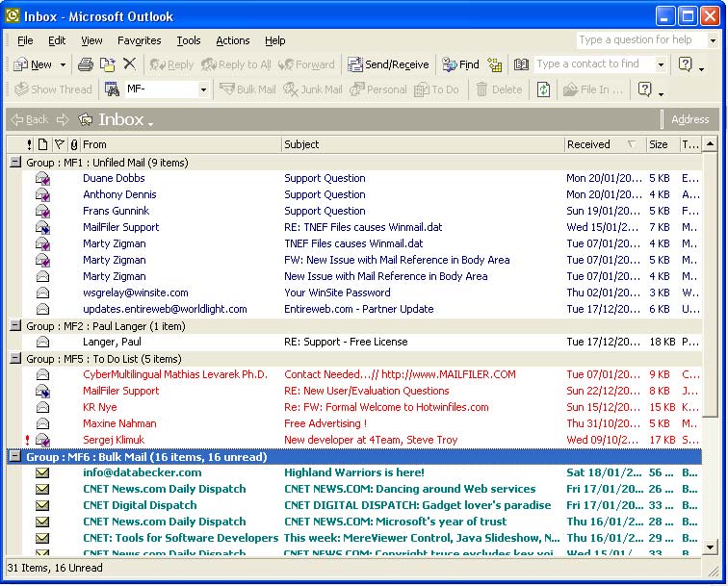Viewport: 728px width, 586px height.
Task: Click the Delete X toolbar icon
Action: coord(130,64)
